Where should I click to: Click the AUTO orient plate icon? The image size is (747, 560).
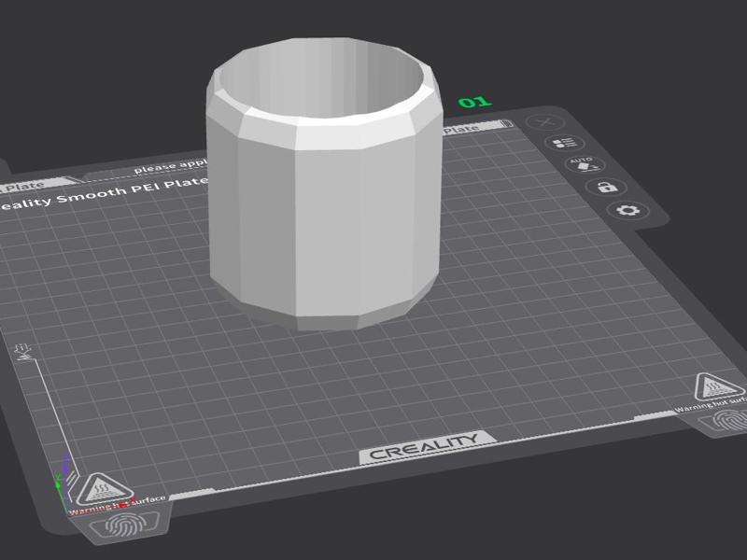pyautogui.click(x=585, y=164)
